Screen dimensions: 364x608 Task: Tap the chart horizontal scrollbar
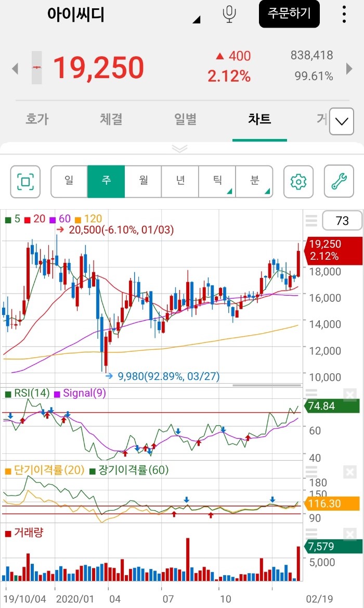point(267,385)
